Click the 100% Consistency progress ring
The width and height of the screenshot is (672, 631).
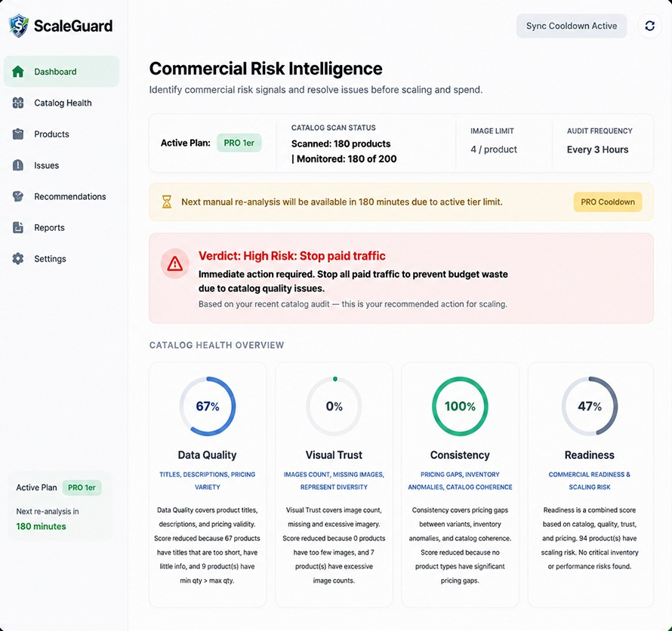[x=460, y=406]
